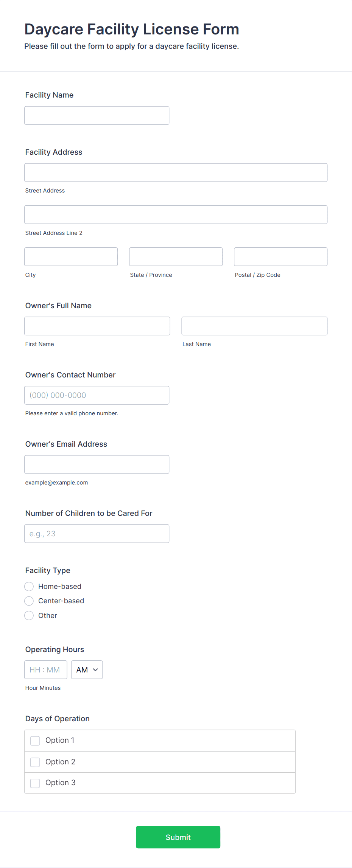Pick Other as the facility type
352x868 pixels.
coord(29,616)
